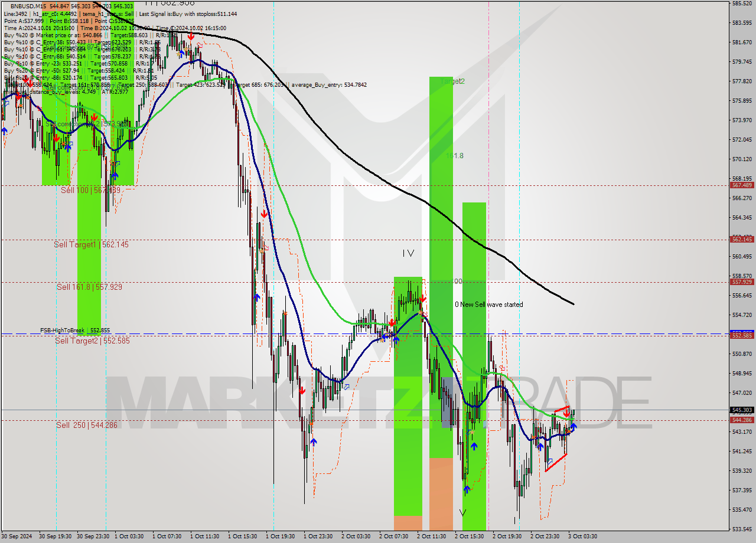This screenshot has height=543, width=756.
Task: Click 537.395 on the price scale
Action: [x=742, y=490]
